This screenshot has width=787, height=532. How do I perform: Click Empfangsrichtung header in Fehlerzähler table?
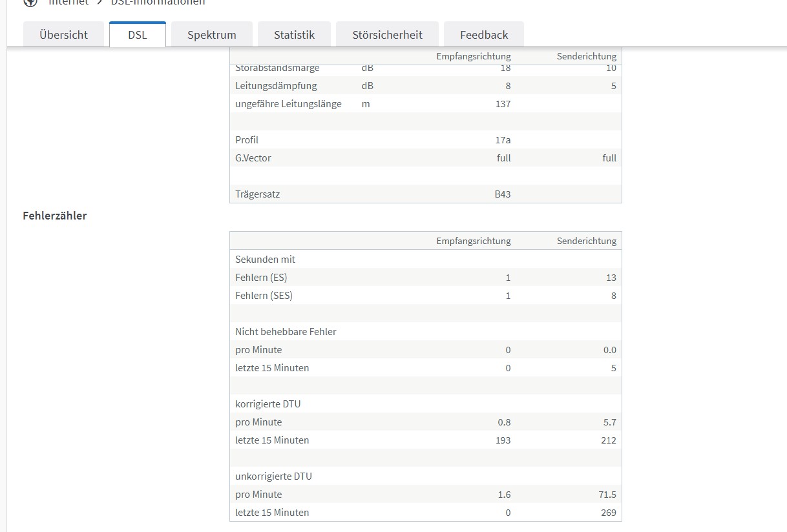[x=474, y=241]
